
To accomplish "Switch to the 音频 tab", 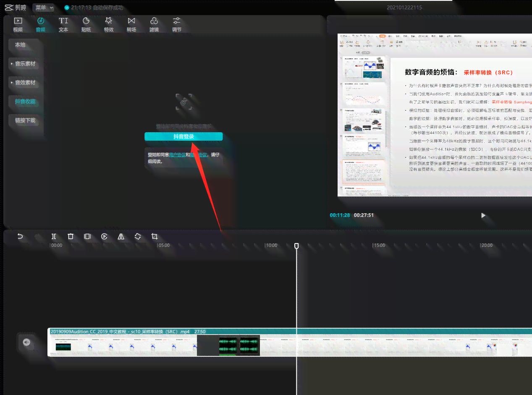I will [40, 25].
